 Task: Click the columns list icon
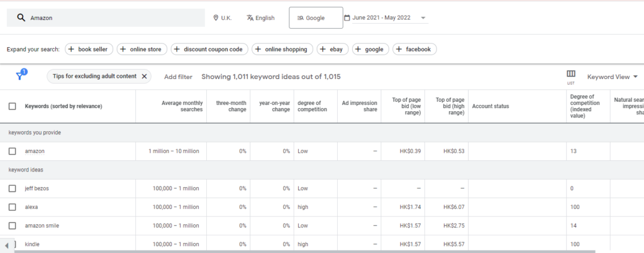coord(571,74)
